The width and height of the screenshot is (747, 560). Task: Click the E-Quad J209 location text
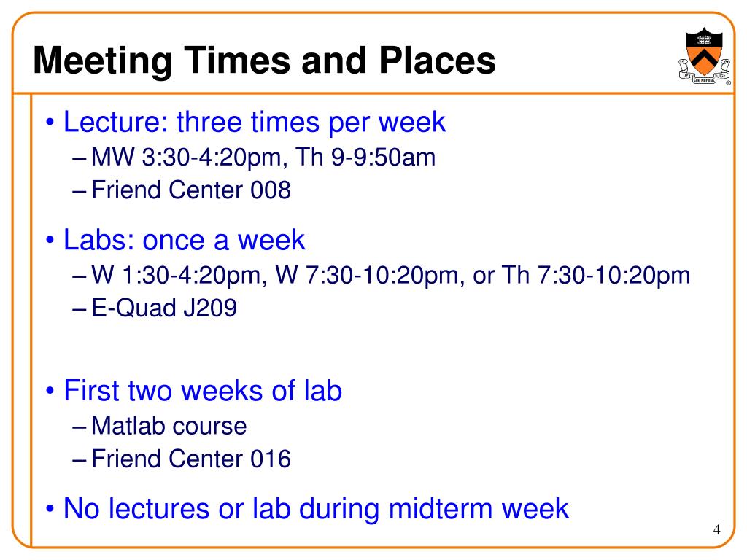164,308
